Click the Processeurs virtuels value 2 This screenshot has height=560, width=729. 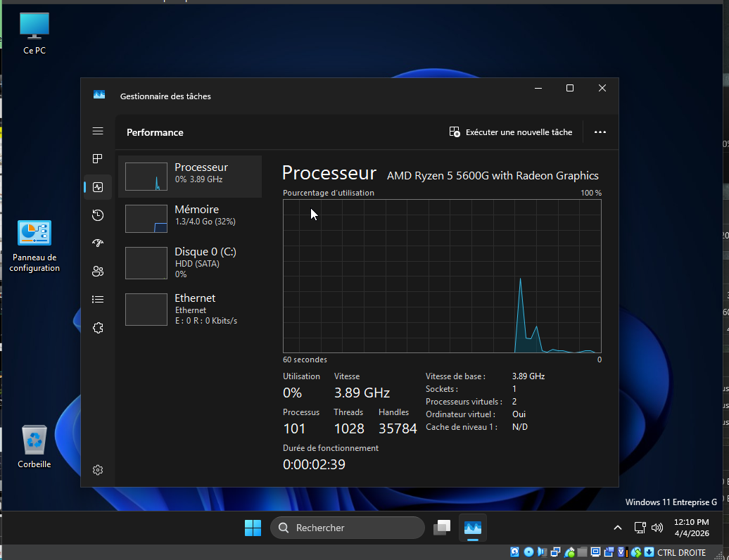[514, 402]
